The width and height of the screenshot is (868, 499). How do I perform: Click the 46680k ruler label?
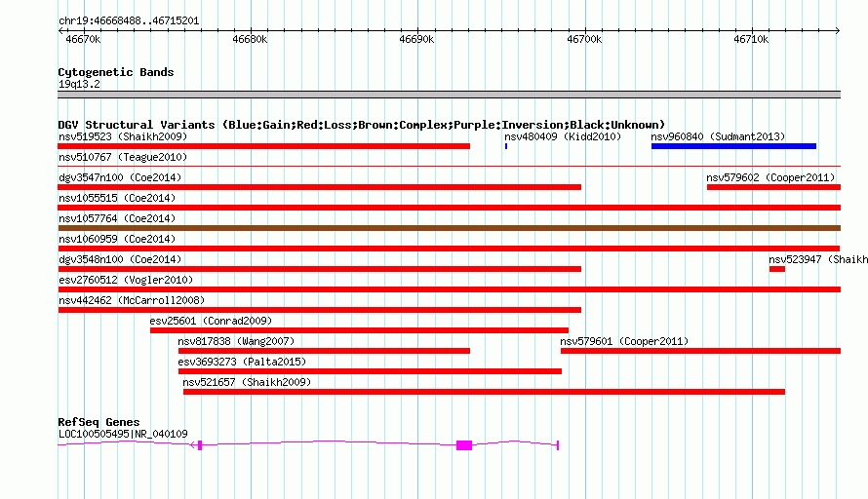click(x=250, y=39)
